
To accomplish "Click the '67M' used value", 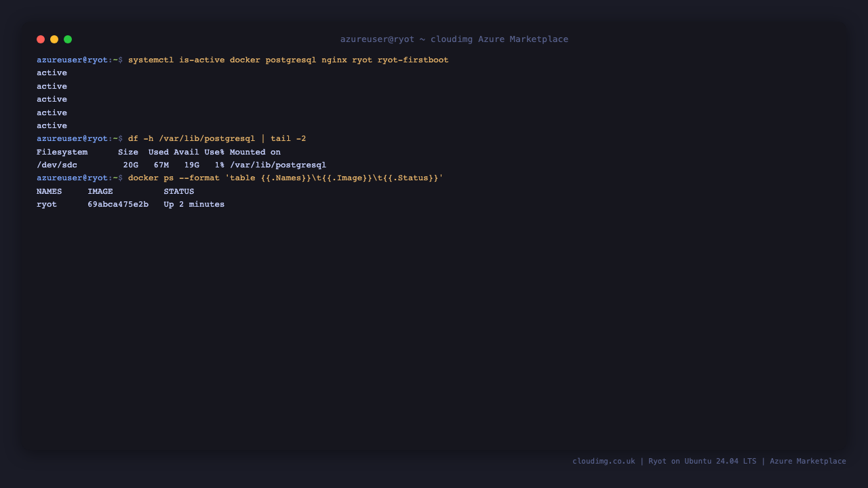I will click(161, 165).
